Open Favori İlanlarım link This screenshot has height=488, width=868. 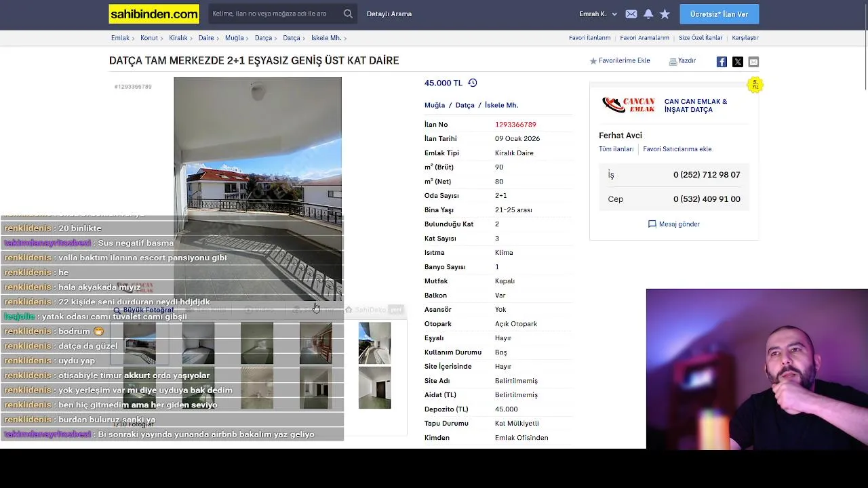point(590,38)
